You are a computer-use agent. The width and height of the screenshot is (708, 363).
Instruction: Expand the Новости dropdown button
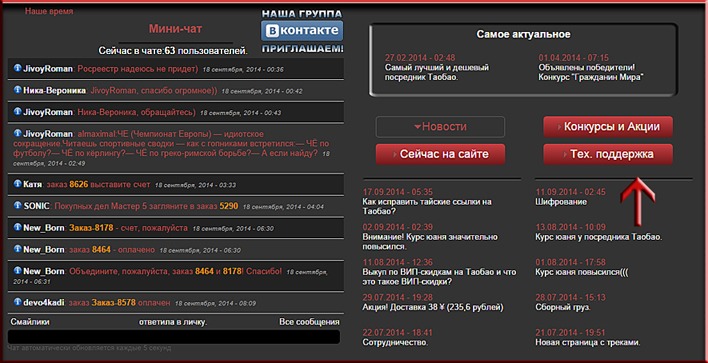pos(440,127)
